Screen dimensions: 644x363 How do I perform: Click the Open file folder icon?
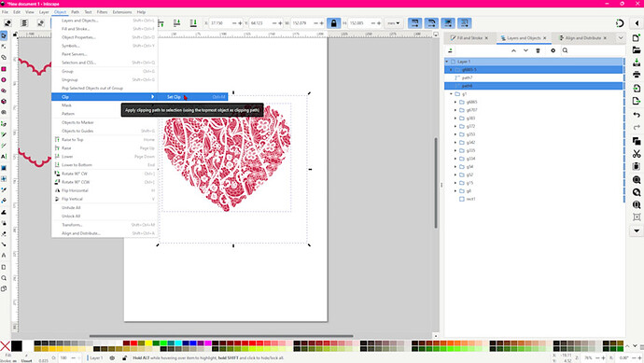637,50
